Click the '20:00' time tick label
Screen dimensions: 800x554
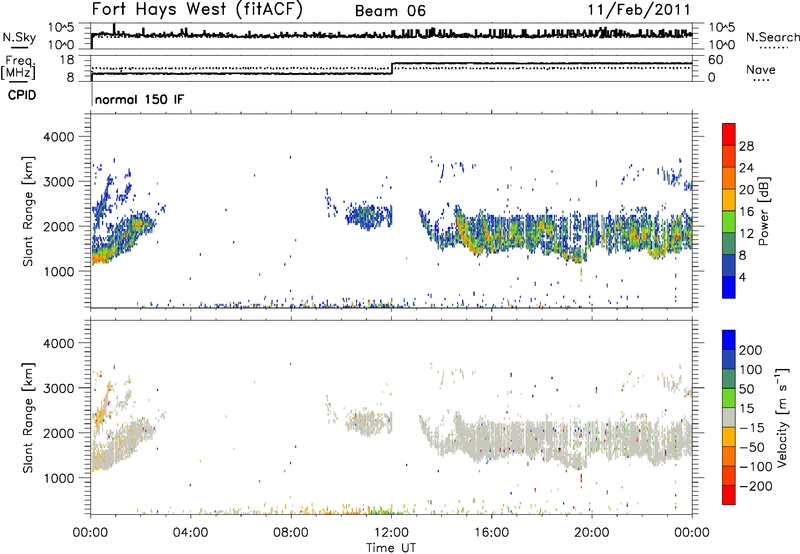[591, 533]
